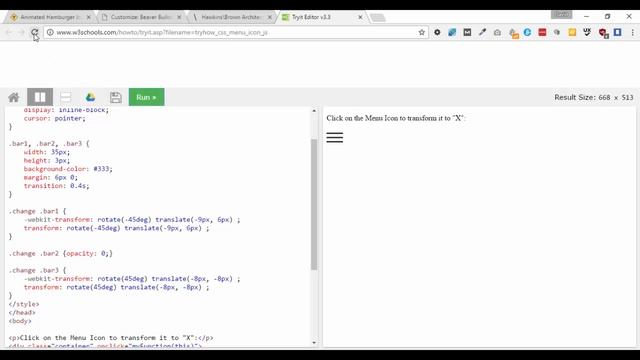Switch to stacked horizontal layout
Viewport: 640px width, 360px height.
65,97
